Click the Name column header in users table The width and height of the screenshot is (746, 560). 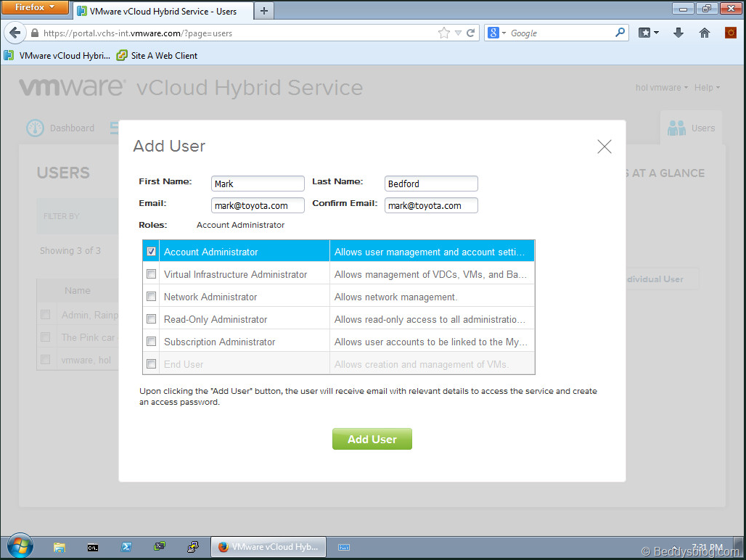point(78,290)
